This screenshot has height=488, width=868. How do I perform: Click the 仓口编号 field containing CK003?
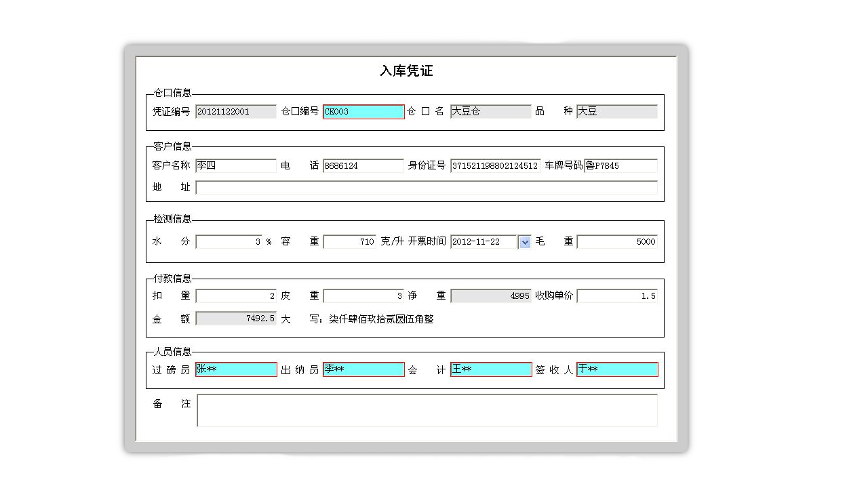[x=363, y=112]
